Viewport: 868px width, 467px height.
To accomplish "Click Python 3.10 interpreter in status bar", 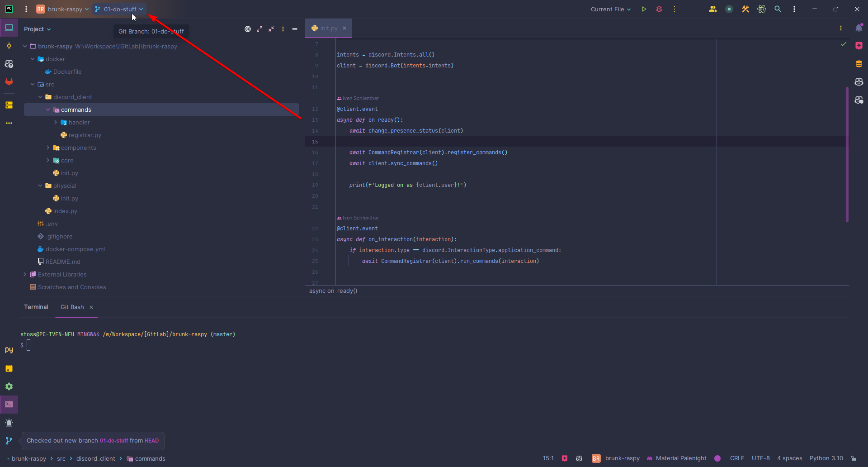I will 826,458.
